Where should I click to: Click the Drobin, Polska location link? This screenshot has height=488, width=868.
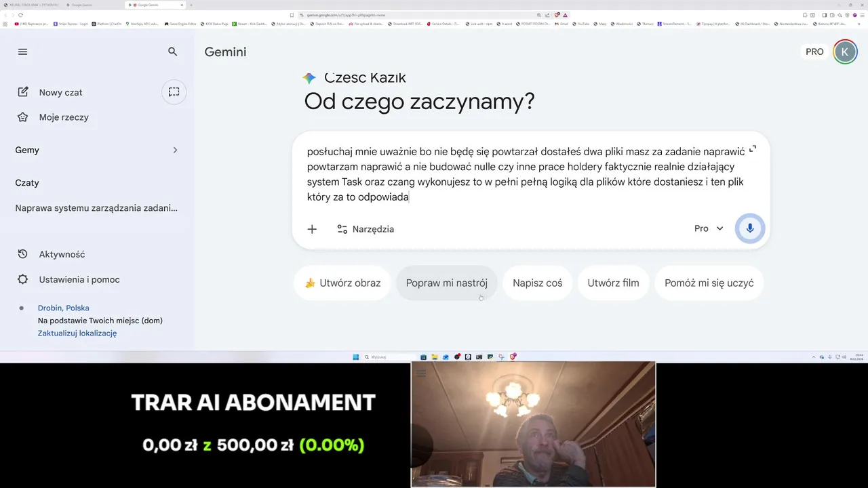[63, 308]
